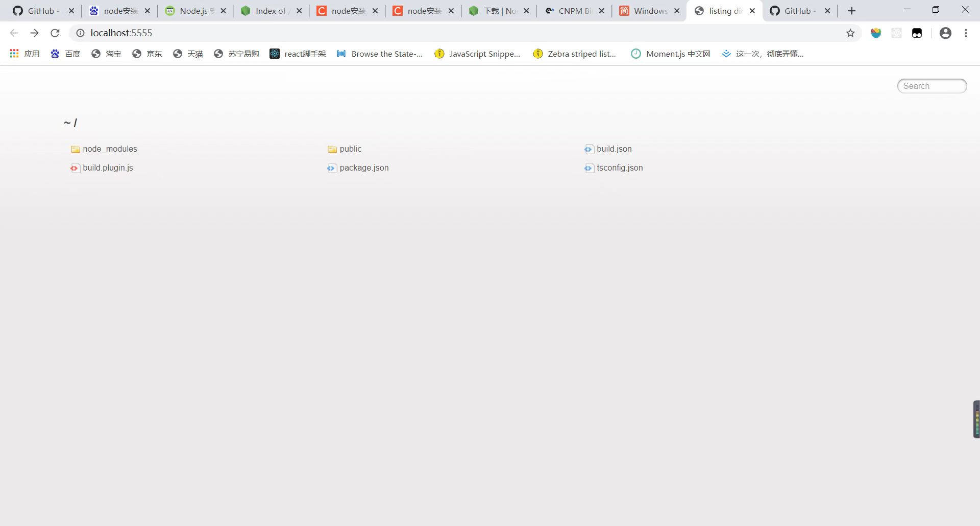Go forward in browser history
The height and width of the screenshot is (526, 980).
pyautogui.click(x=34, y=33)
